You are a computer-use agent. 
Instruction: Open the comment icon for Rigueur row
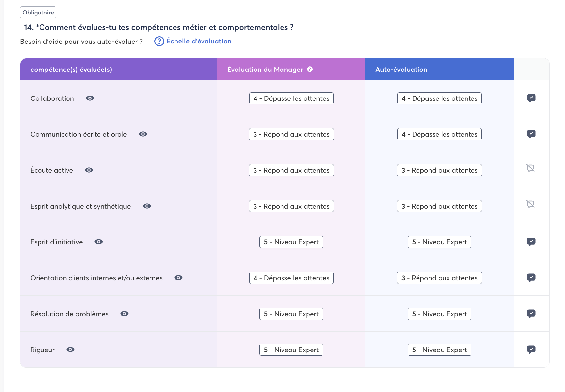click(x=531, y=350)
